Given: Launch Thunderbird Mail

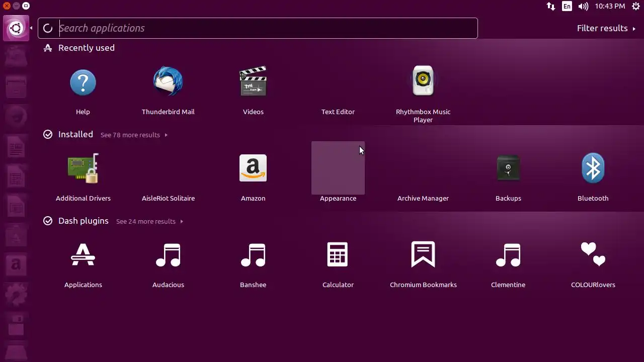Looking at the screenshot, I should coord(168,81).
